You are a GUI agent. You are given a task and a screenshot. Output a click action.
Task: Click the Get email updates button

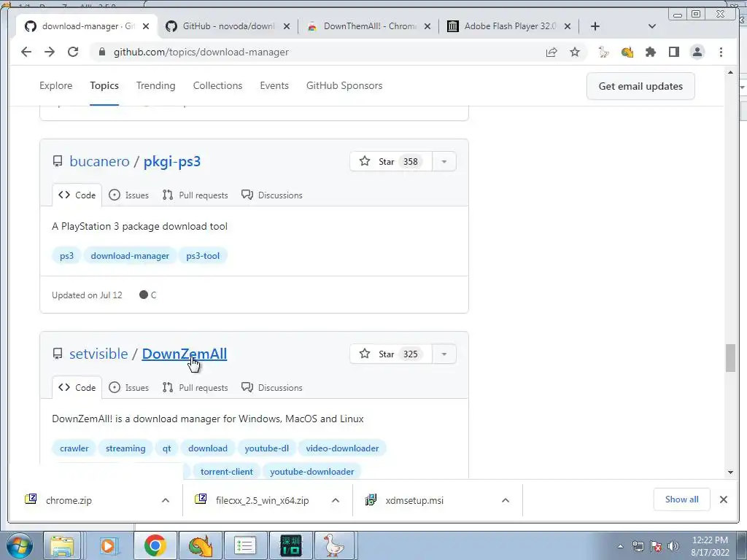pyautogui.click(x=640, y=86)
